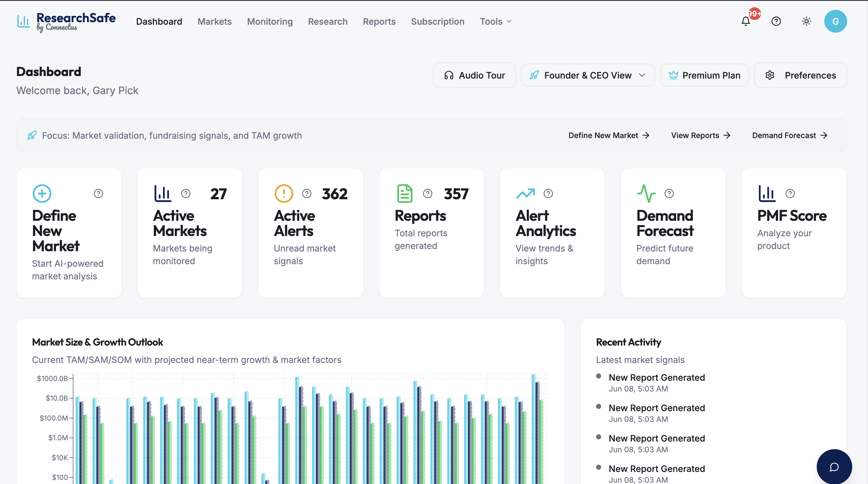Click the 357 reports count
Viewport: 868px width, 484px height.
(456, 194)
